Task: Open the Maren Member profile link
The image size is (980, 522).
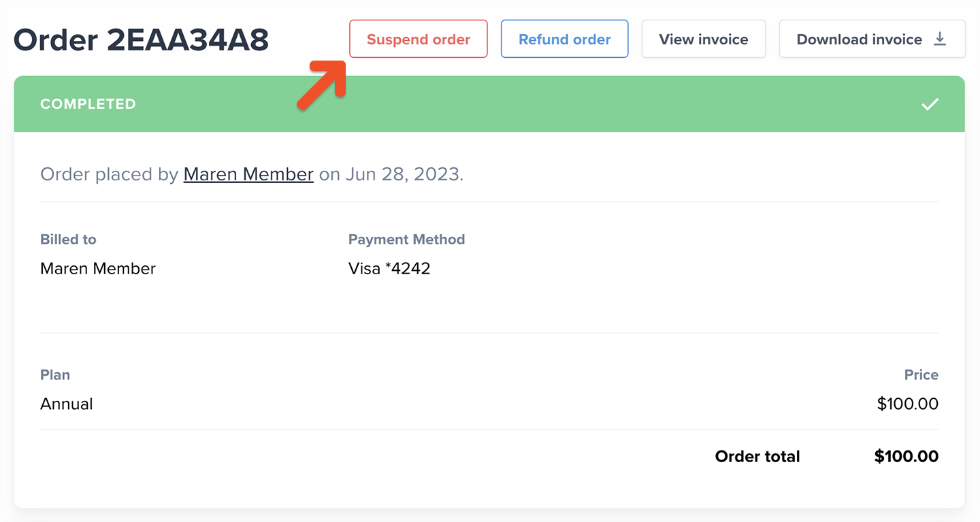Action: (x=248, y=174)
